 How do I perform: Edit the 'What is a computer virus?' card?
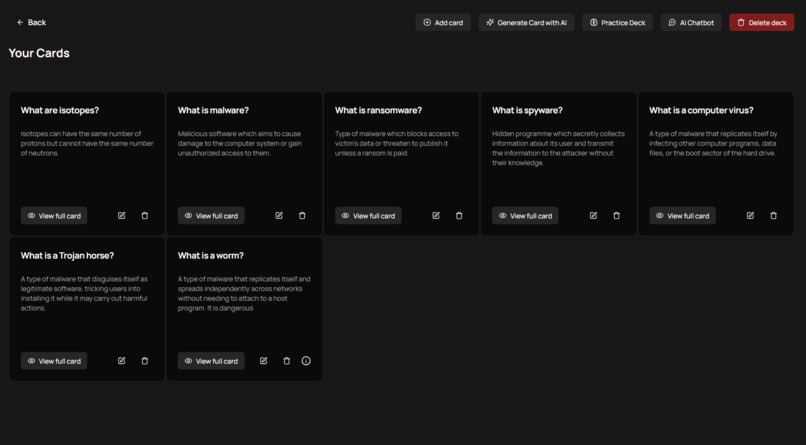[750, 216]
